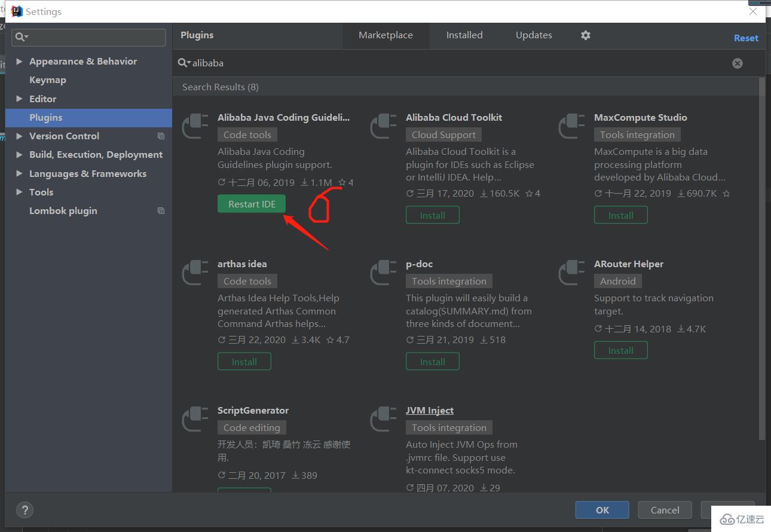Open the plugins gear settings icon

(x=586, y=35)
